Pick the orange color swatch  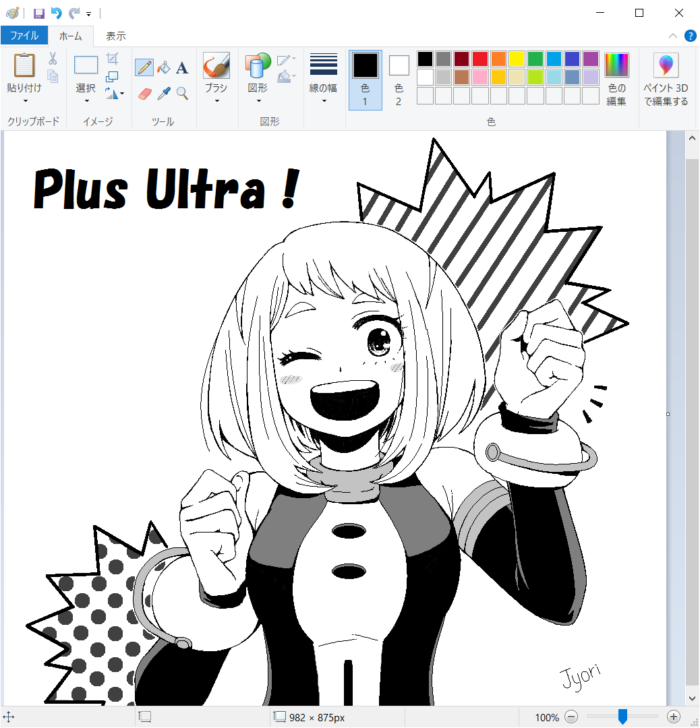[498, 59]
